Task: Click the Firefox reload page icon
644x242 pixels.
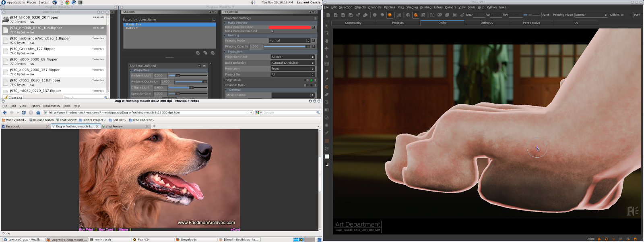Action: point(24,113)
